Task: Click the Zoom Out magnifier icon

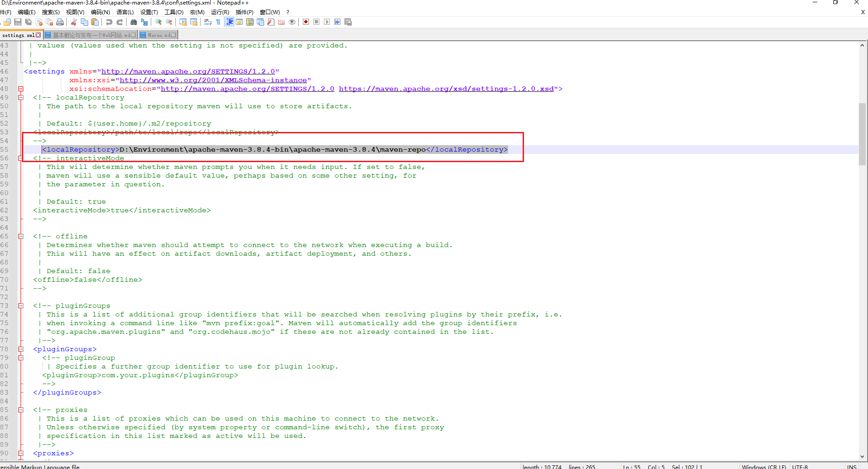Action: pos(169,22)
